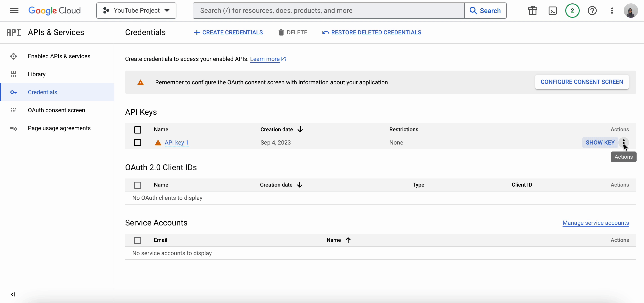Click the Library grid icon
Viewport: 644px width, 303px height.
pos(14,74)
